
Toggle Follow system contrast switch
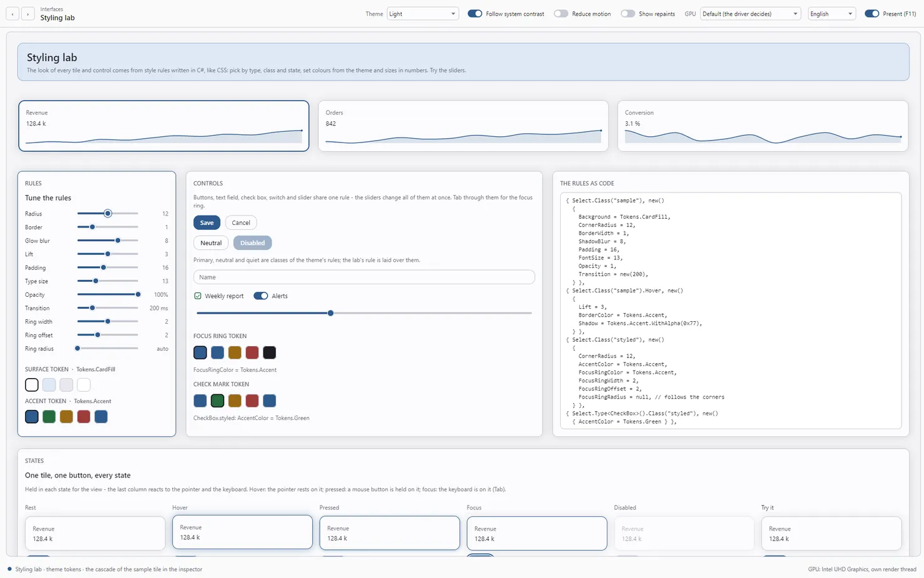474,14
